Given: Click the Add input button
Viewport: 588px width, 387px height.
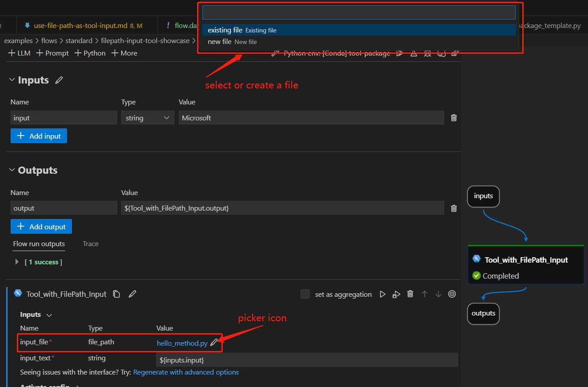Looking at the screenshot, I should [x=39, y=136].
